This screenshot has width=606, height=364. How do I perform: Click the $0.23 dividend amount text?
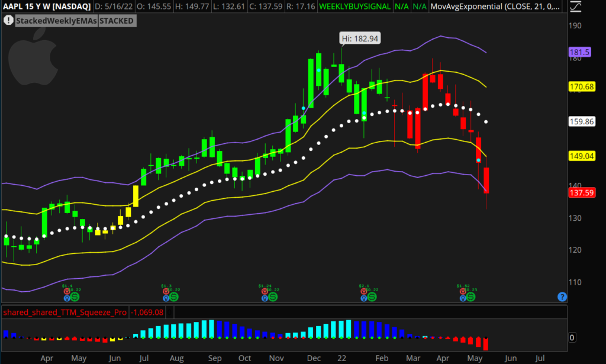[x=472, y=290]
